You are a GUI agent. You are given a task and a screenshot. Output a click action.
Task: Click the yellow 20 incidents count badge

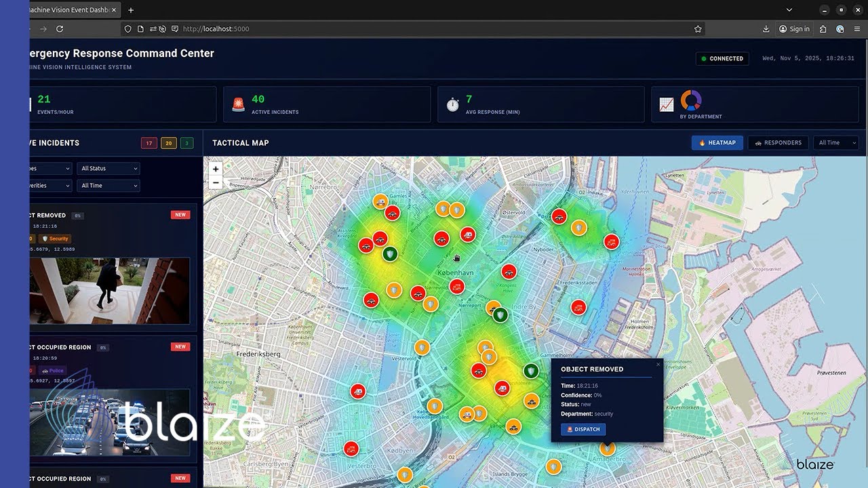pyautogui.click(x=169, y=143)
